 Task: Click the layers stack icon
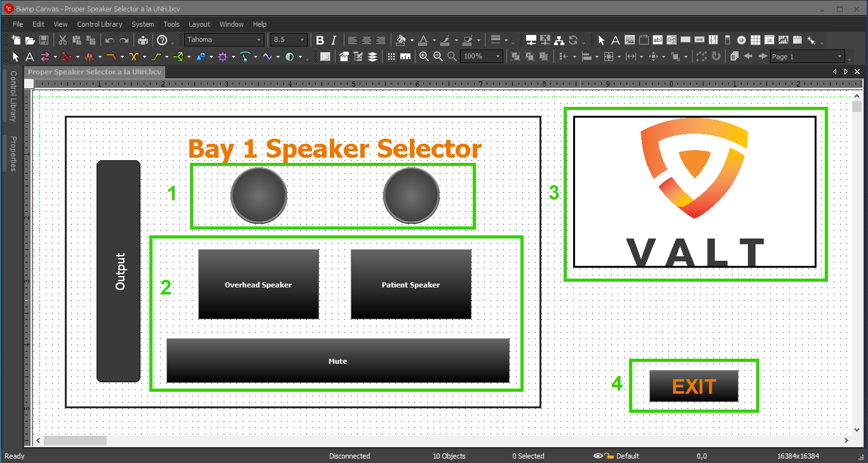[x=372, y=57]
